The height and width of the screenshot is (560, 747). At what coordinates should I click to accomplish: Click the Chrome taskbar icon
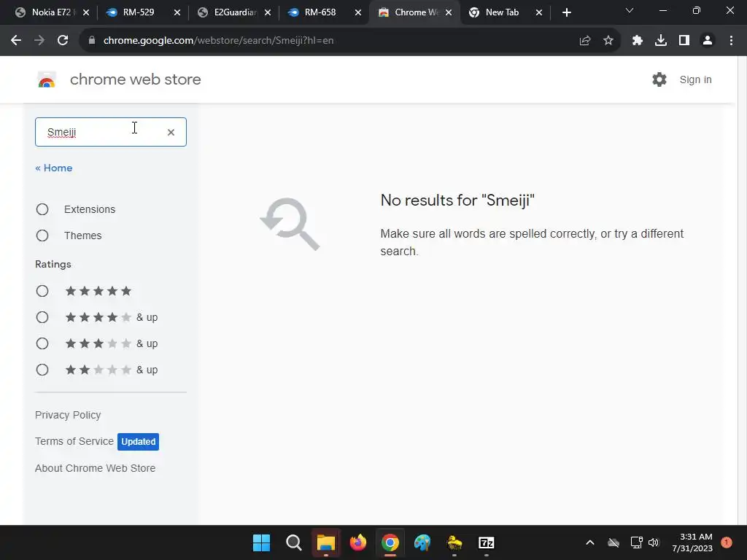(390, 542)
